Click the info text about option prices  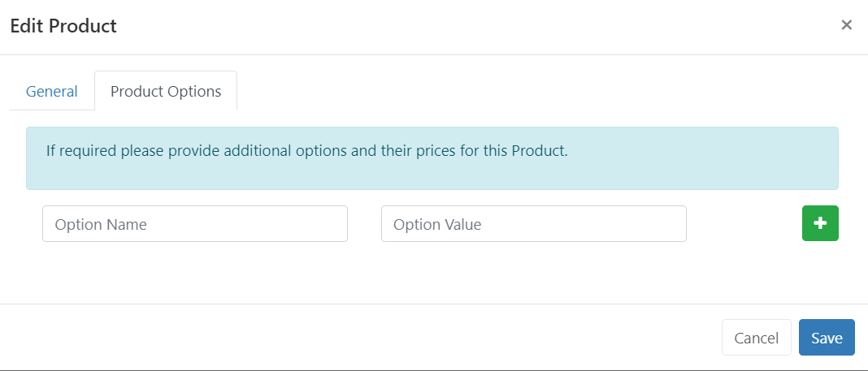[x=306, y=151]
